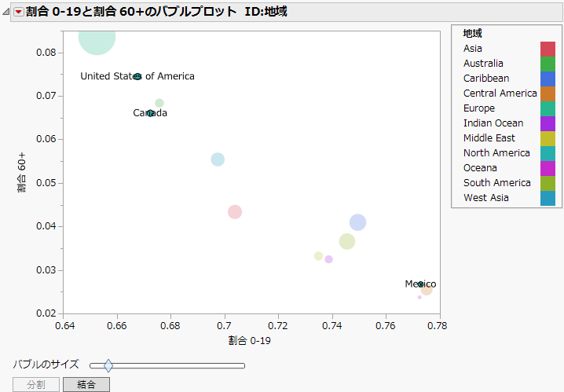The image size is (564, 392).
Task: Select the Middle East color swatch
Action: pos(548,138)
